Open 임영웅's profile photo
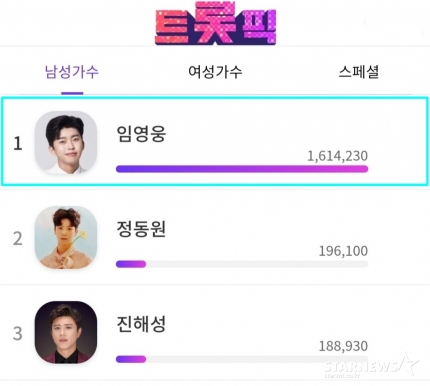This screenshot has height=386, width=430. click(66, 143)
